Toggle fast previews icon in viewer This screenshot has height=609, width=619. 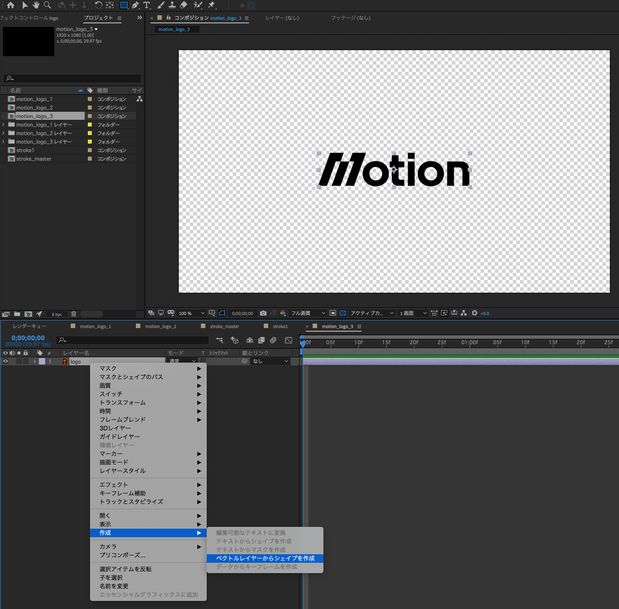[444, 313]
